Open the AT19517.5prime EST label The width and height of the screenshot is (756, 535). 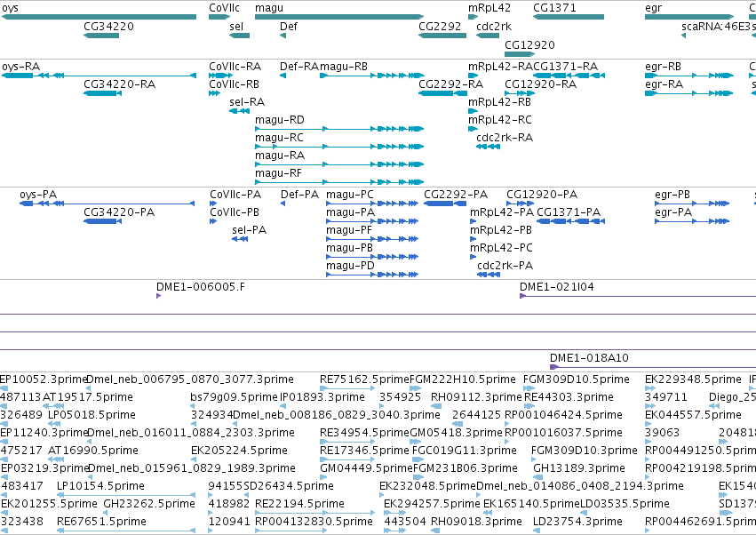88,397
